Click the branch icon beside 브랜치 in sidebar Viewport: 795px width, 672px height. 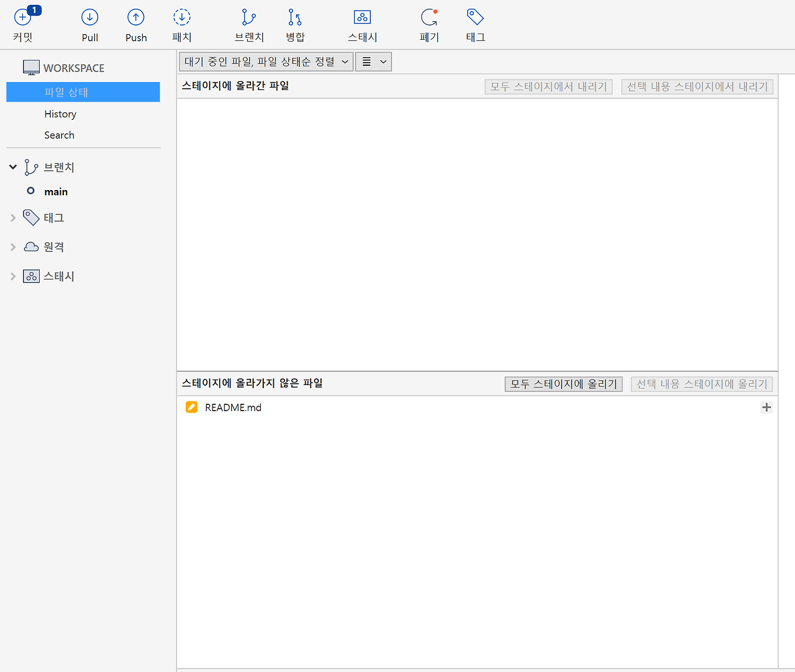pyautogui.click(x=31, y=167)
